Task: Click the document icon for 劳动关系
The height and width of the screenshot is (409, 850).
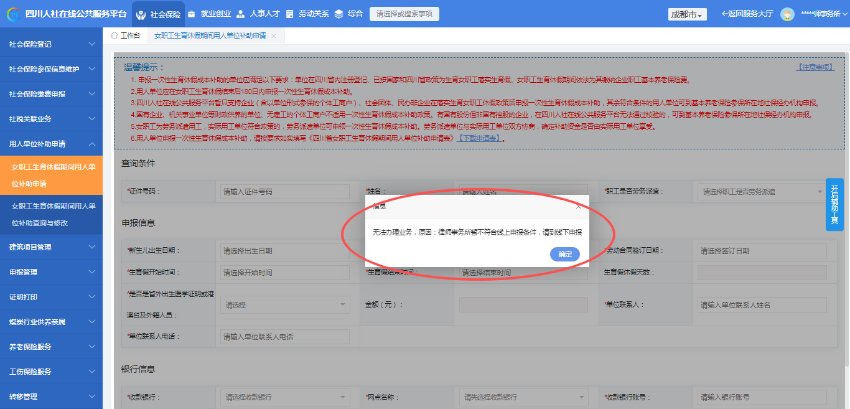Action: click(x=289, y=15)
